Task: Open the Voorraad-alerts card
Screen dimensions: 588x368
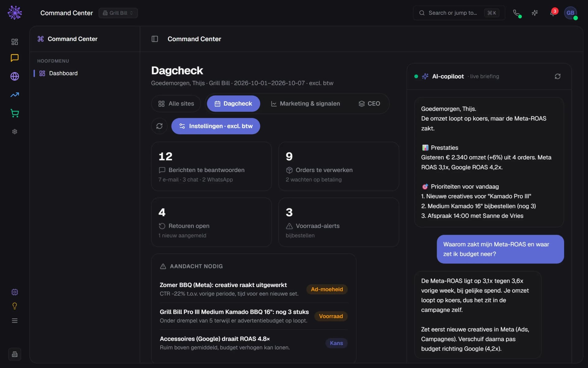Action: [339, 222]
